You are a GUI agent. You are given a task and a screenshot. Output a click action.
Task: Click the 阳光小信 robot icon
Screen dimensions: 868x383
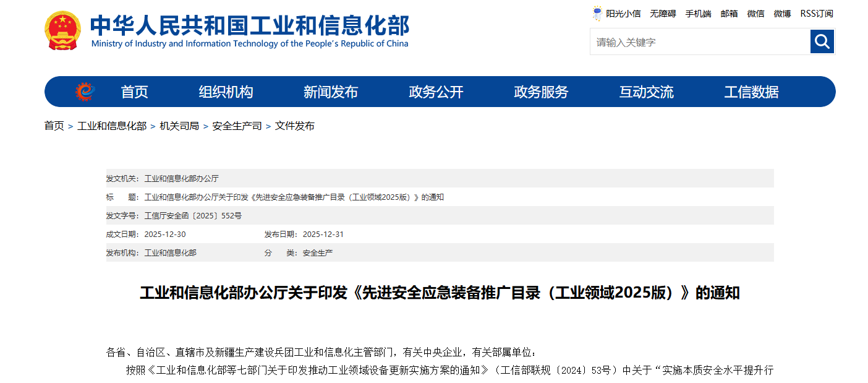pos(597,14)
